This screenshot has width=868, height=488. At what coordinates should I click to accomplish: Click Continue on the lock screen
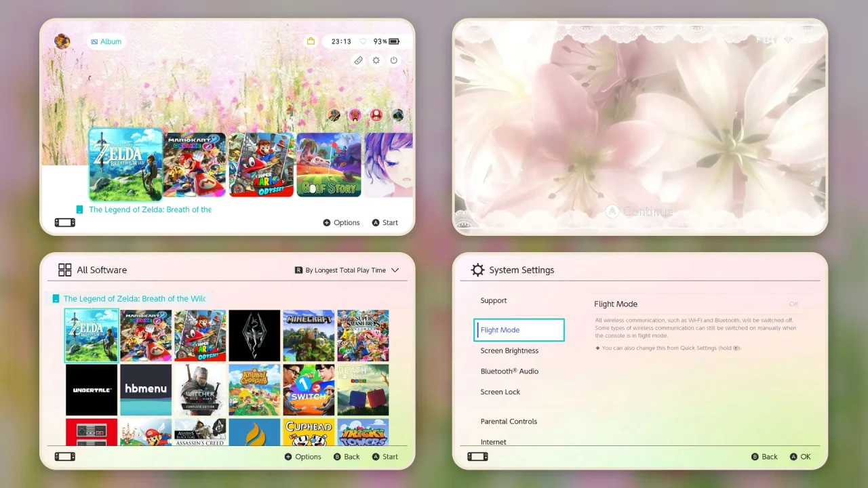click(x=639, y=211)
